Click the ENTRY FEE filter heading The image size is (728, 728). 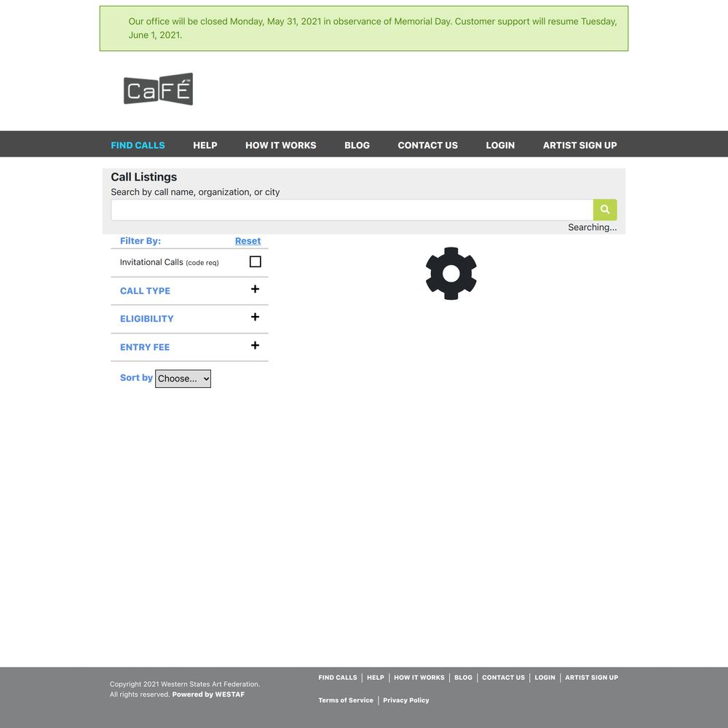[x=144, y=347]
